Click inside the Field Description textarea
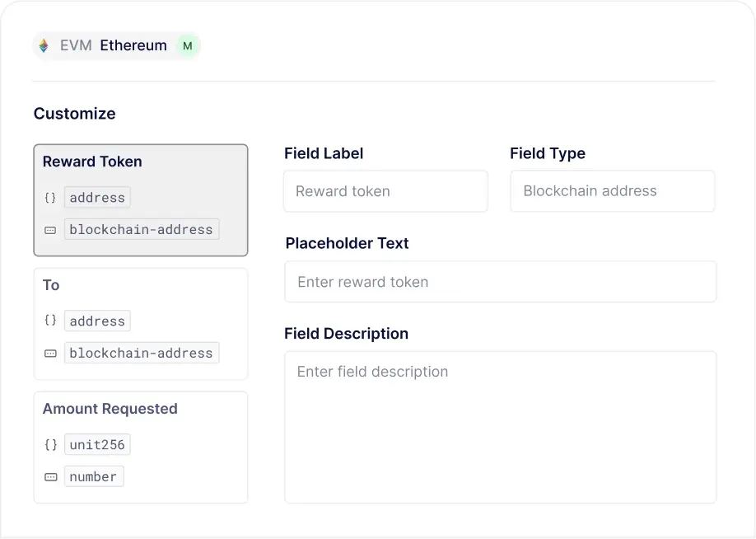The image size is (756, 539). click(500, 429)
